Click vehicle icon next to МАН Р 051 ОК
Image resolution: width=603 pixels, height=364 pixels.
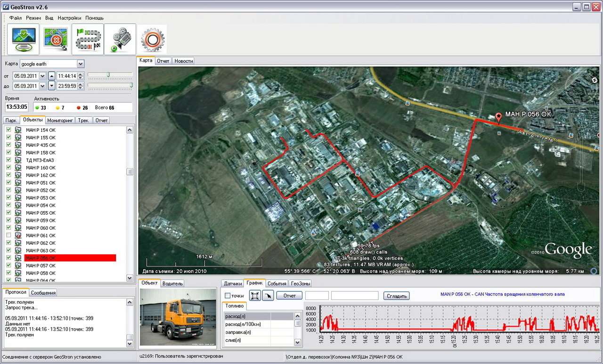point(18,183)
